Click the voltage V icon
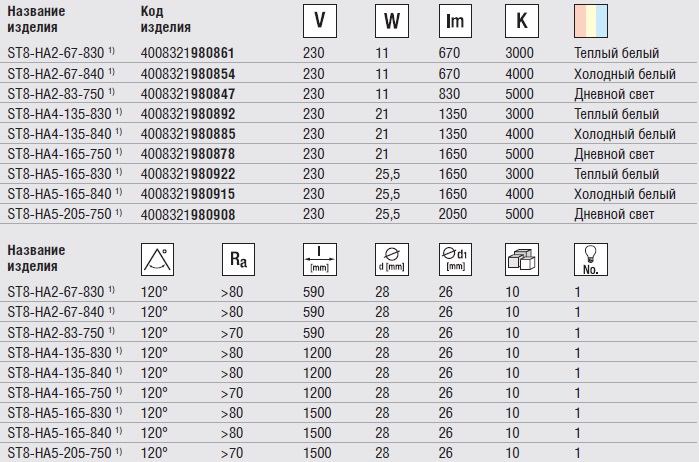The width and height of the screenshot is (699, 462). pos(319,20)
